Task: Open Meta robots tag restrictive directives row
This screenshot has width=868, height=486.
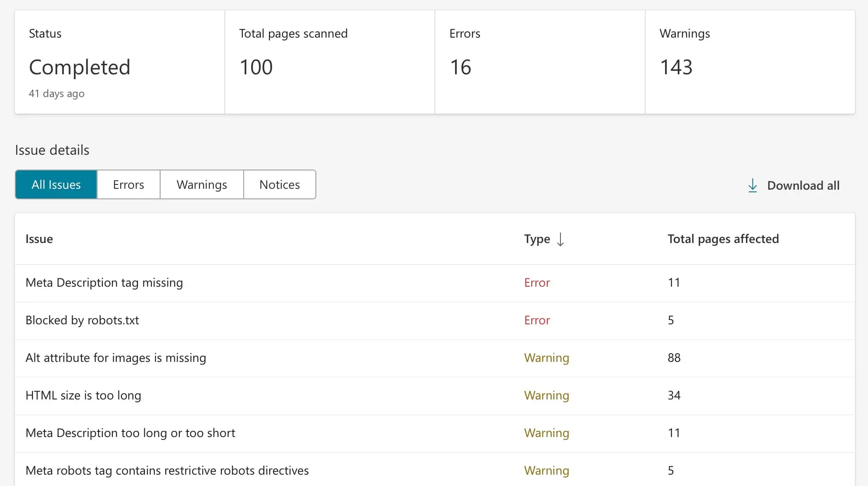Action: point(167,471)
